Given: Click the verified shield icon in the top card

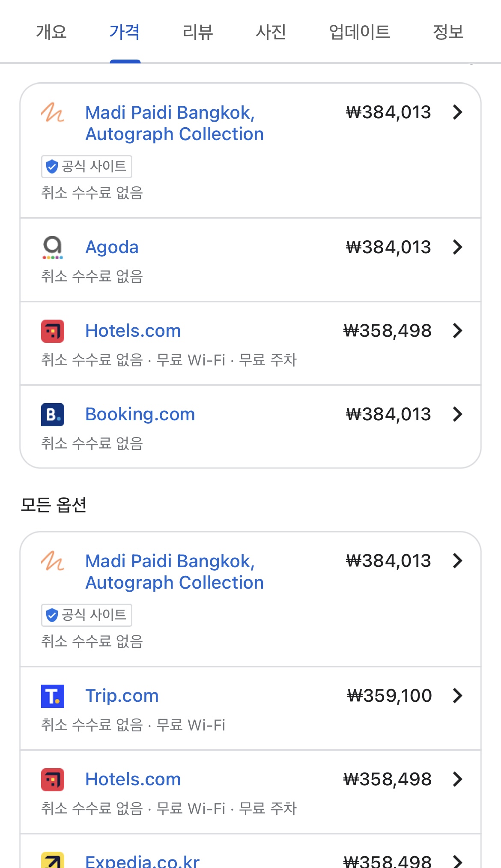Looking at the screenshot, I should 52,167.
